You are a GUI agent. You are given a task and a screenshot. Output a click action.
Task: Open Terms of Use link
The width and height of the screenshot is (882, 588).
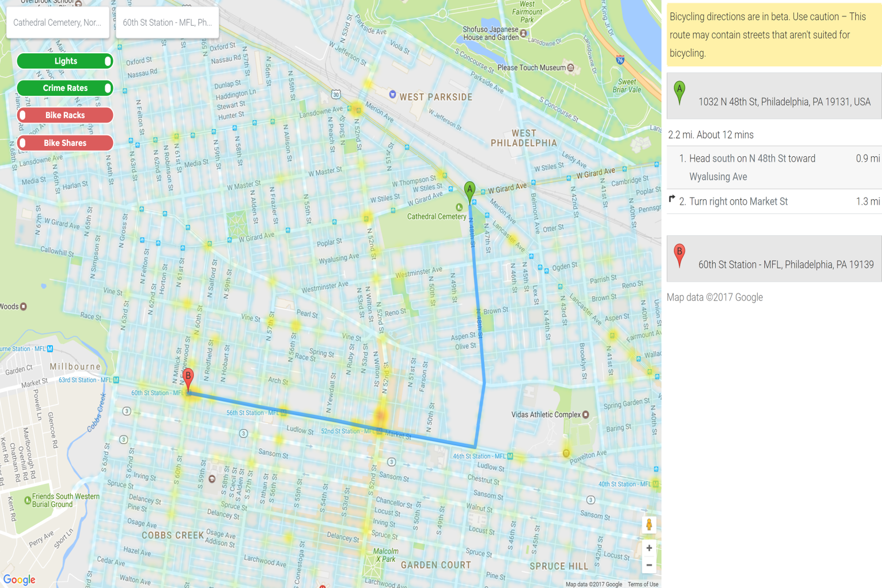pos(643,584)
